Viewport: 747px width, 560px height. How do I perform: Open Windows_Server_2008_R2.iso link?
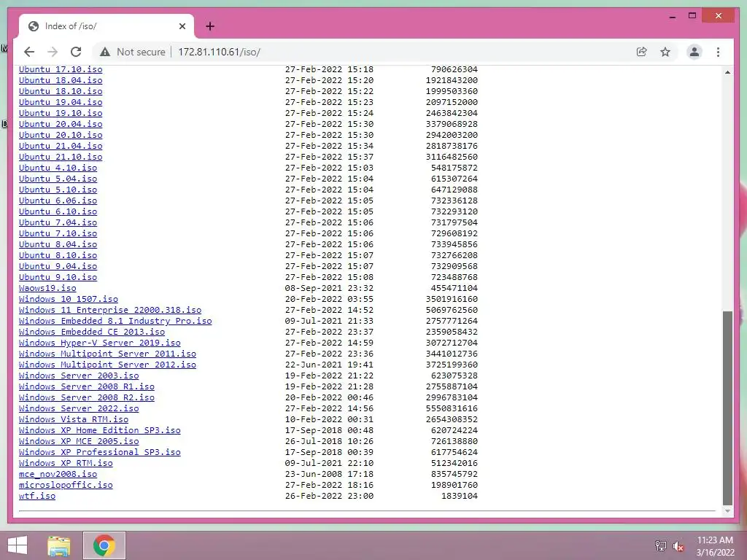[x=87, y=397]
